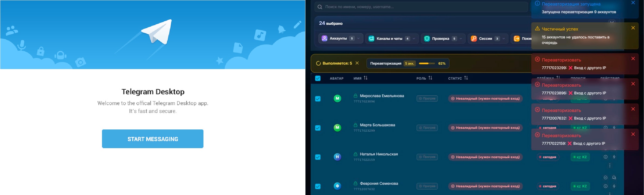Click the checkmark circle icon above Феврония's actions
Viewport: 644px width, 195px height.
click(x=605, y=178)
